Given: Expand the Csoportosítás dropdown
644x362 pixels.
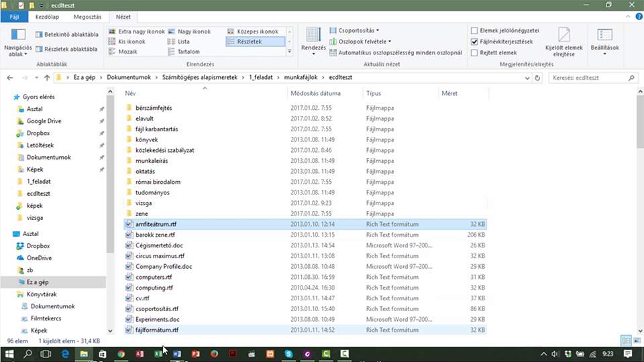Looking at the screenshot, I should [354, 30].
